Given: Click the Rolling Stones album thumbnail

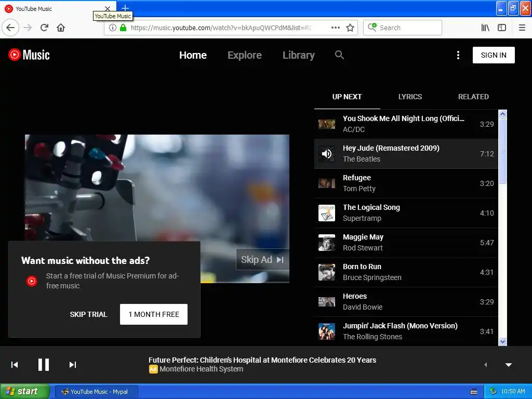Looking at the screenshot, I should [327, 331].
